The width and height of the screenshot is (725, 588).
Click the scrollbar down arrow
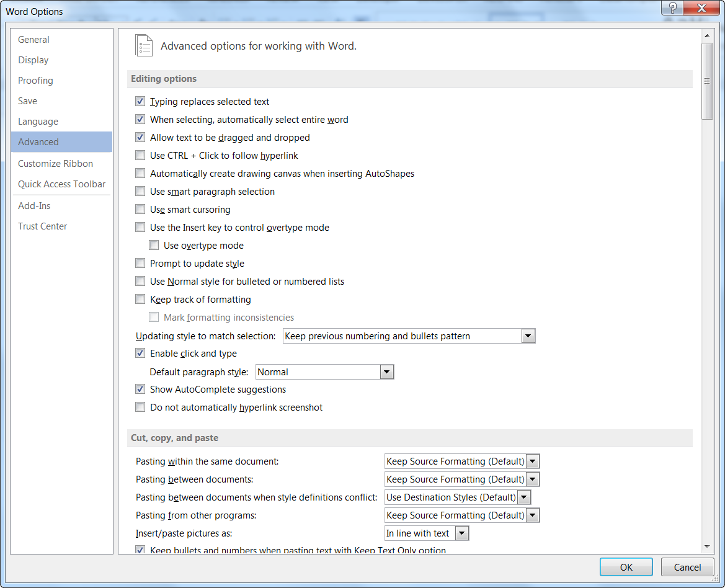pyautogui.click(x=707, y=546)
